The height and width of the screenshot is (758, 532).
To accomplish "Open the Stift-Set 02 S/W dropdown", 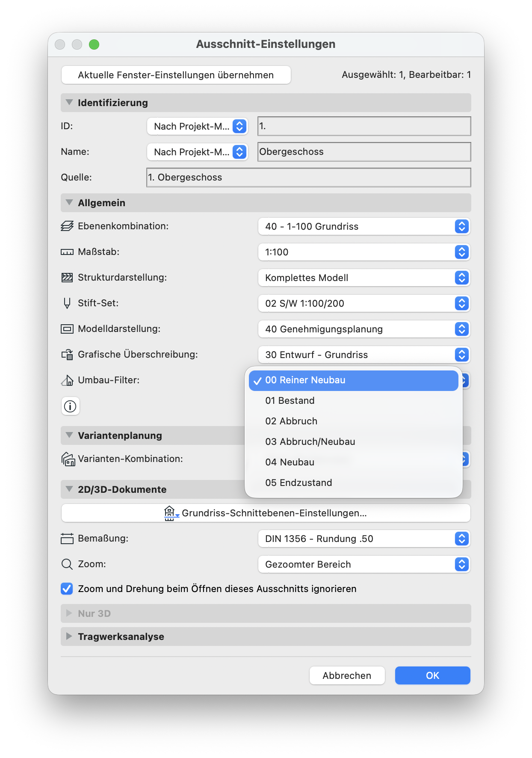I will (x=364, y=303).
